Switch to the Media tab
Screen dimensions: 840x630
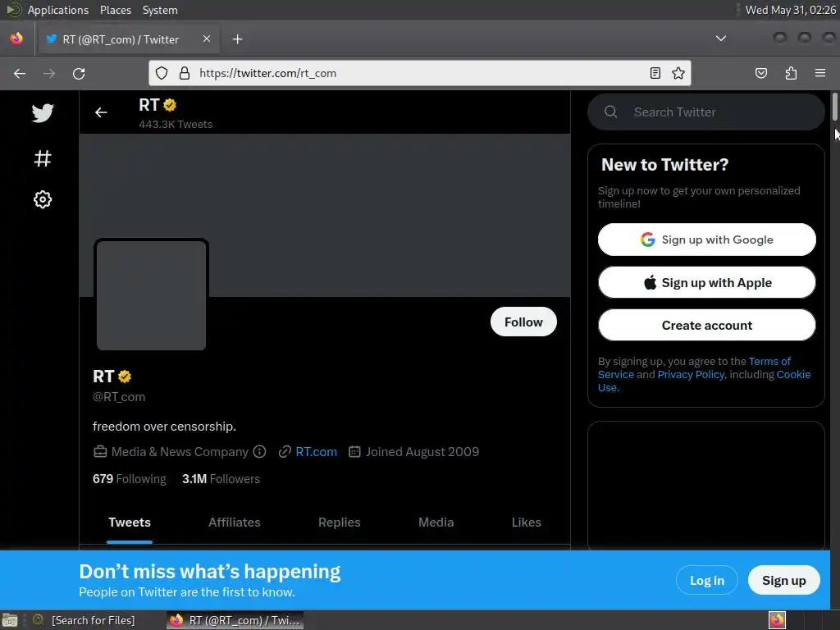(436, 523)
